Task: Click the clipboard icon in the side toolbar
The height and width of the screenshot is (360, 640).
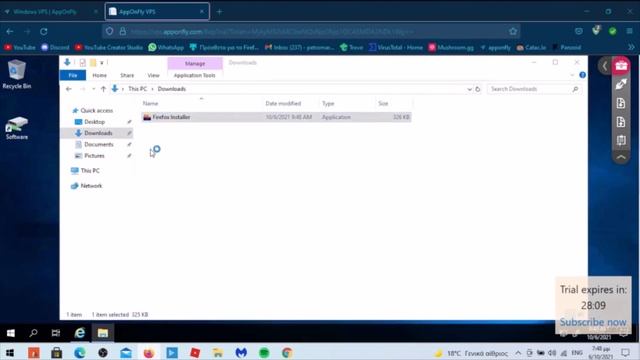Action: (621, 140)
